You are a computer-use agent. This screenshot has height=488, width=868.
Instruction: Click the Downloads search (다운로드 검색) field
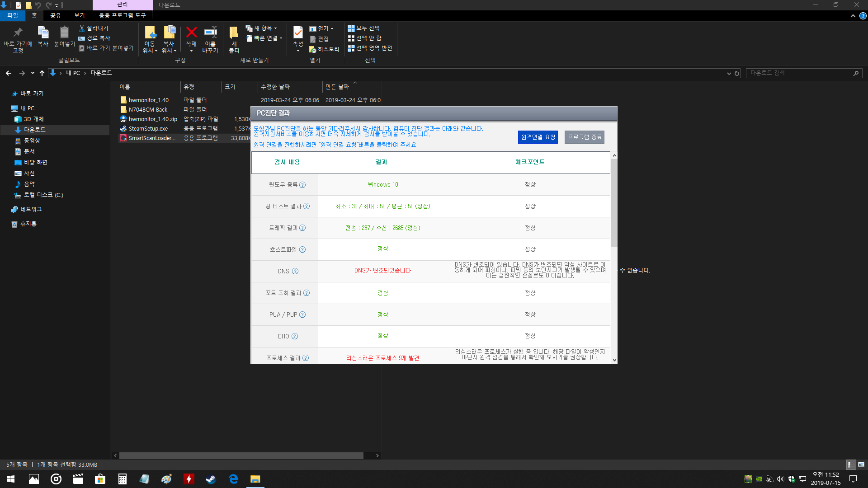pyautogui.click(x=799, y=73)
